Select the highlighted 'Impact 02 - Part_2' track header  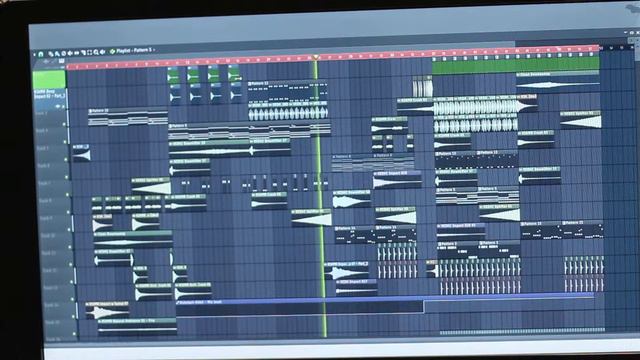(x=50, y=98)
